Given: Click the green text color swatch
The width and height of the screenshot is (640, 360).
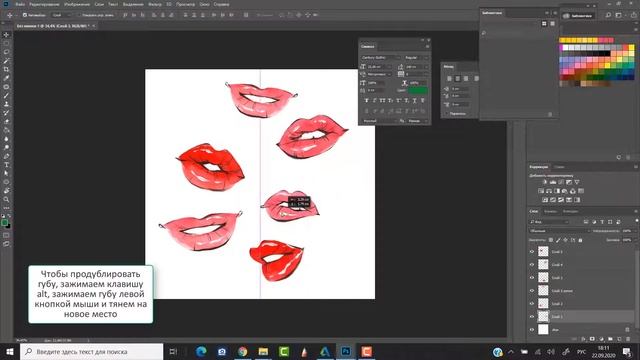Looking at the screenshot, I should pyautogui.click(x=418, y=90).
